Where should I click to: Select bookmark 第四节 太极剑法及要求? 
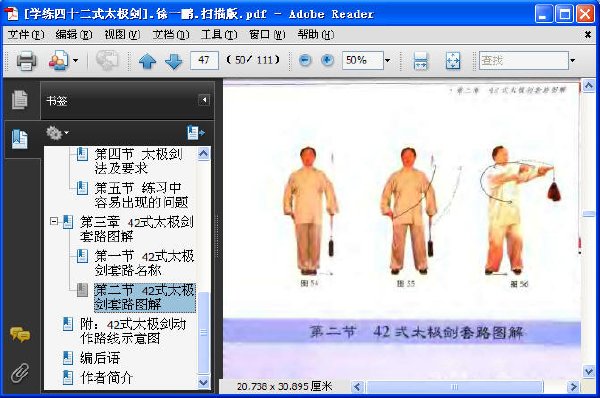click(139, 161)
